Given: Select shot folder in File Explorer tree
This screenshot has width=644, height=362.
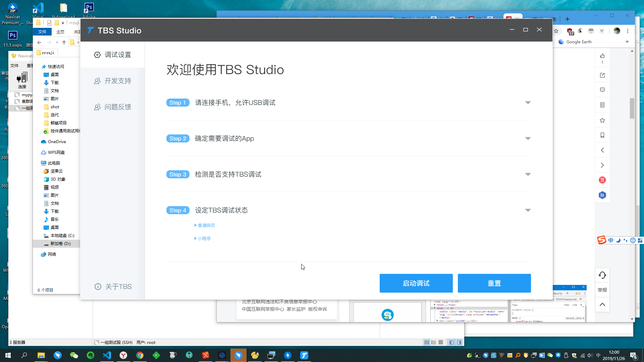Looking at the screenshot, I should [x=55, y=107].
